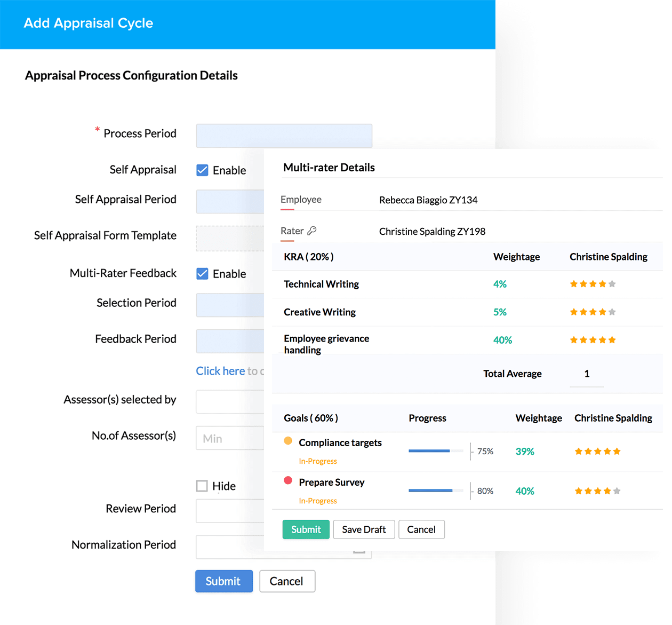Click the 40% weightage for Employee grievance handling
This screenshot has height=625, width=672.
point(502,340)
